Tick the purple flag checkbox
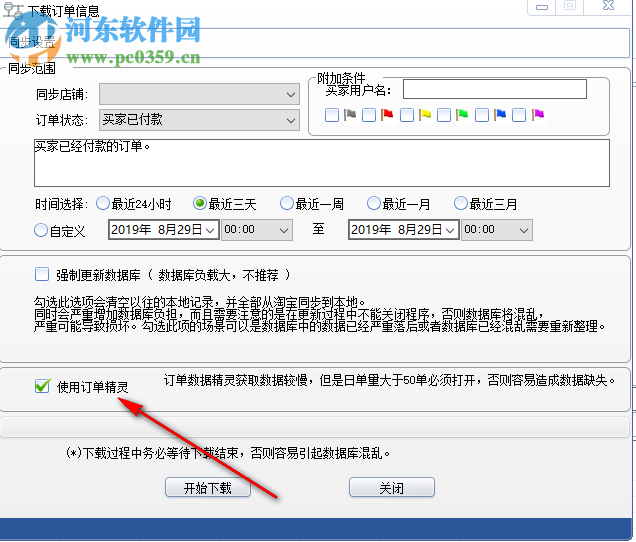636x542 pixels. tap(519, 115)
